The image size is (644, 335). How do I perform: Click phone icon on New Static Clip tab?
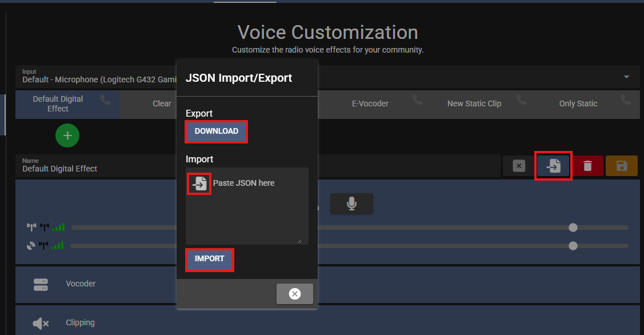click(x=521, y=100)
